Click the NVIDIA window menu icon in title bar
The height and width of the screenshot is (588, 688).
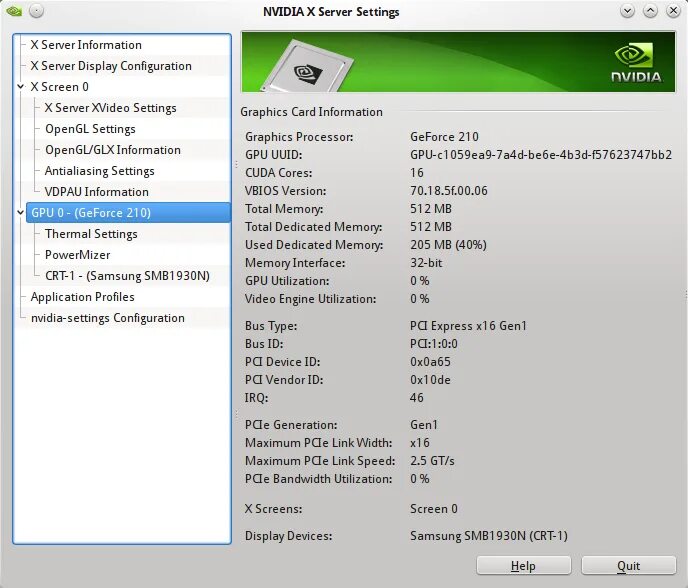click(14, 11)
